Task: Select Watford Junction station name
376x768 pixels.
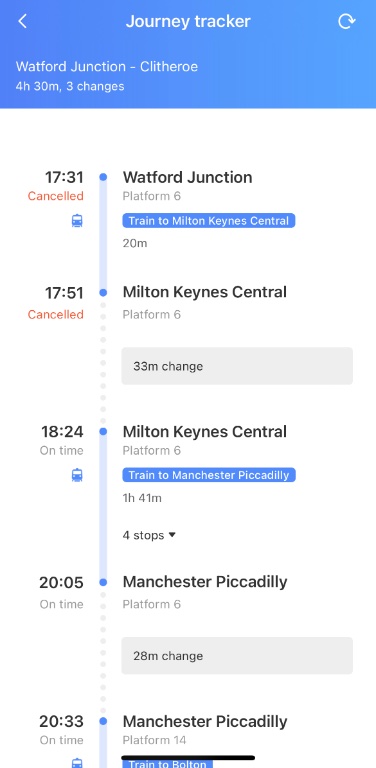Action: 188,177
